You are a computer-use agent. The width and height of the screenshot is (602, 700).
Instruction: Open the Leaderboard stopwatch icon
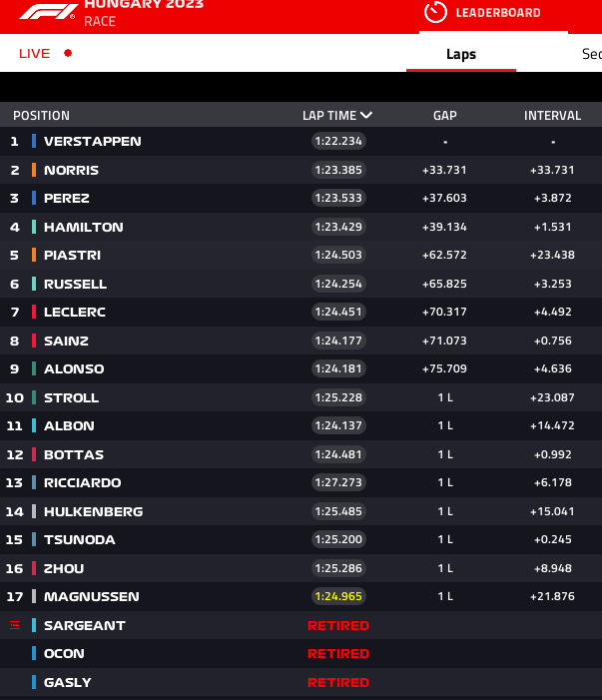coord(435,12)
